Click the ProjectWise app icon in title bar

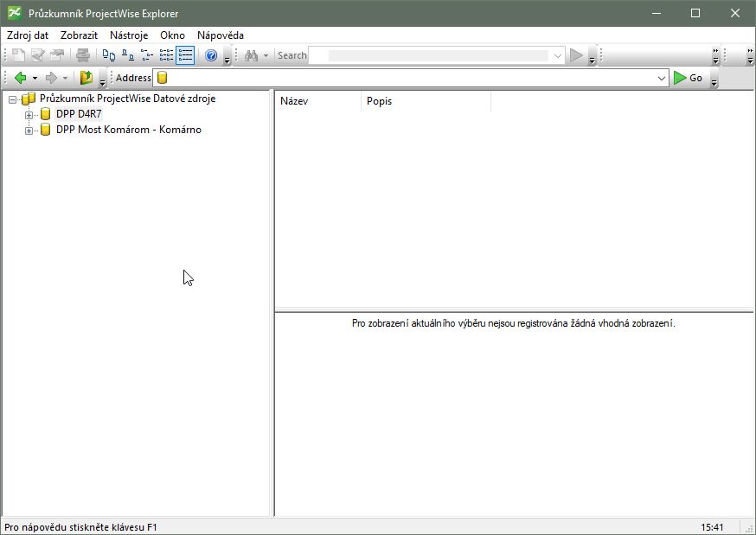pos(15,13)
